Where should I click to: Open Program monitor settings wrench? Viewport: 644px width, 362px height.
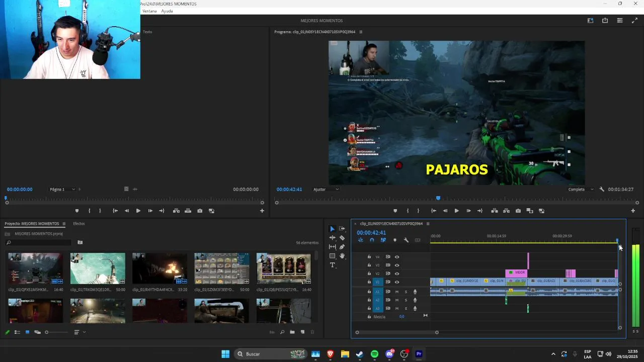coord(602,190)
